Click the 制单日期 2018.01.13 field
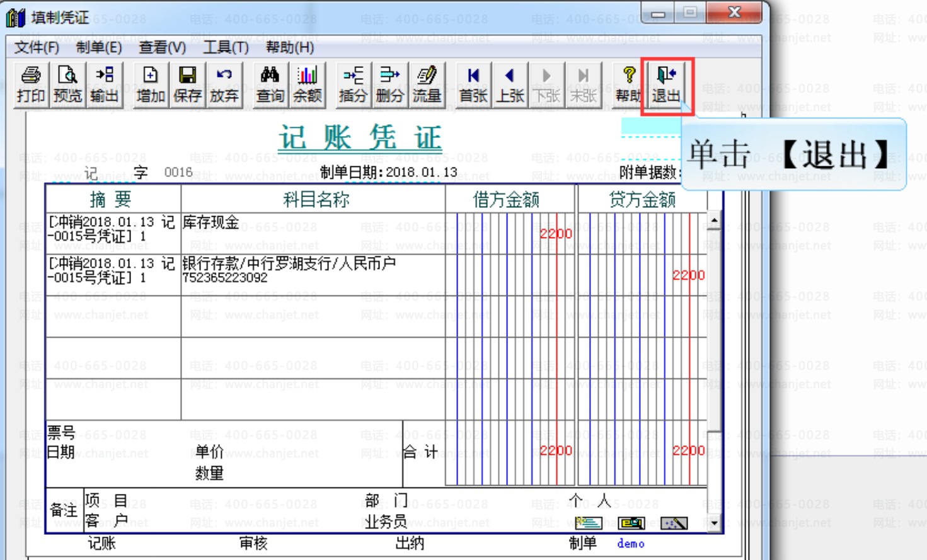 [x=422, y=173]
